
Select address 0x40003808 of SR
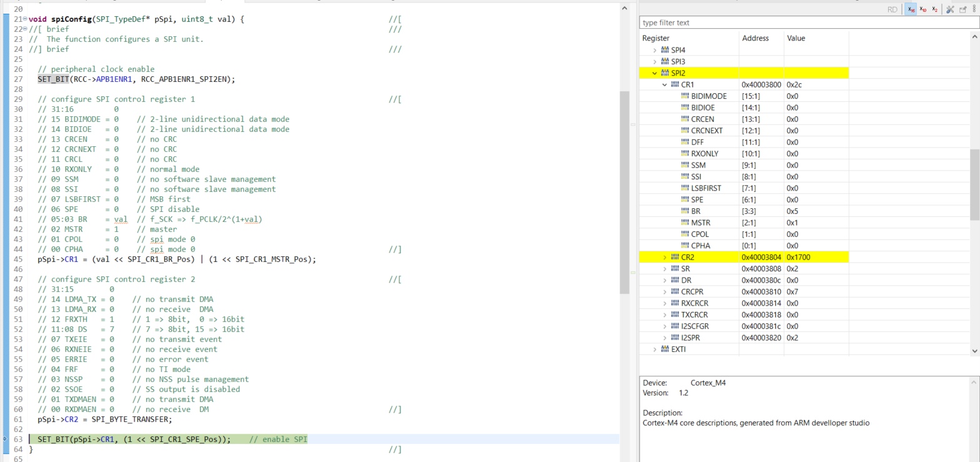tap(761, 269)
